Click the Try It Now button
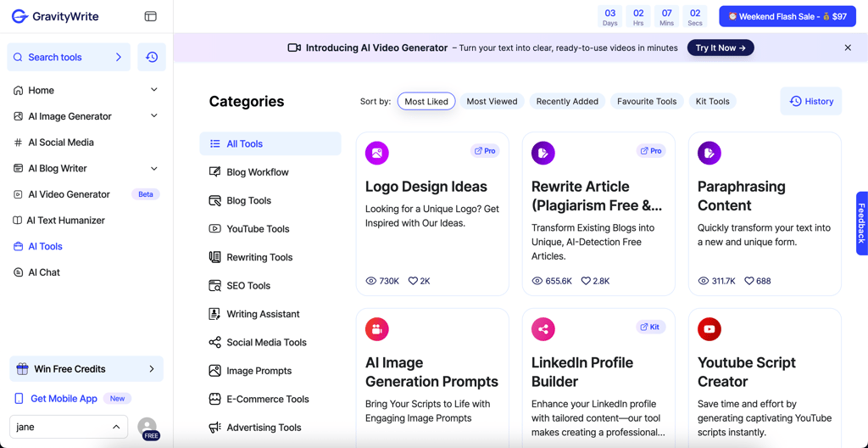 click(x=721, y=48)
